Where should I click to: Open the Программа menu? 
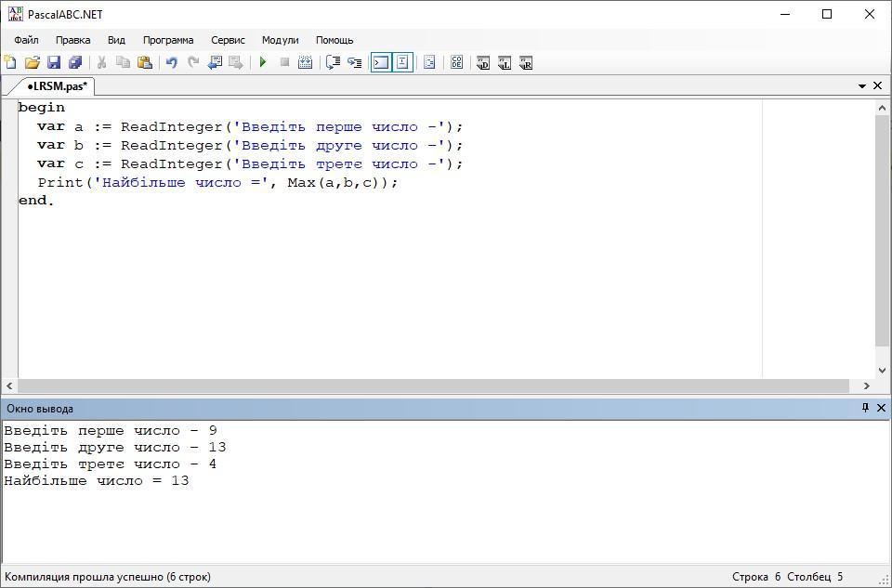(x=168, y=40)
